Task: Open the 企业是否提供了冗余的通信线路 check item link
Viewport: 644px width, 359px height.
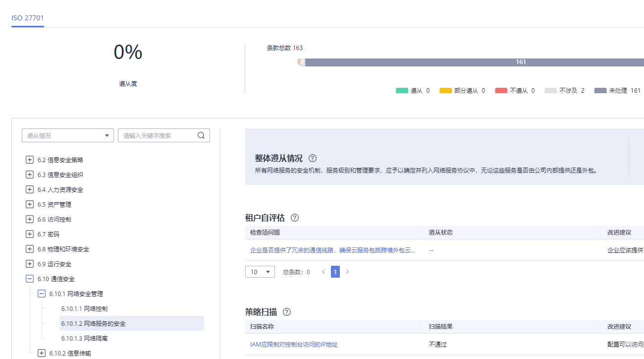Action: (332, 250)
